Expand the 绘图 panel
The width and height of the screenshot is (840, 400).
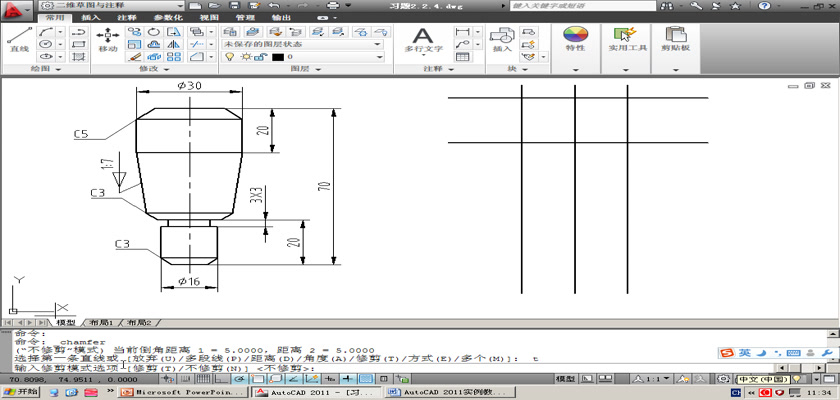[x=46, y=69]
